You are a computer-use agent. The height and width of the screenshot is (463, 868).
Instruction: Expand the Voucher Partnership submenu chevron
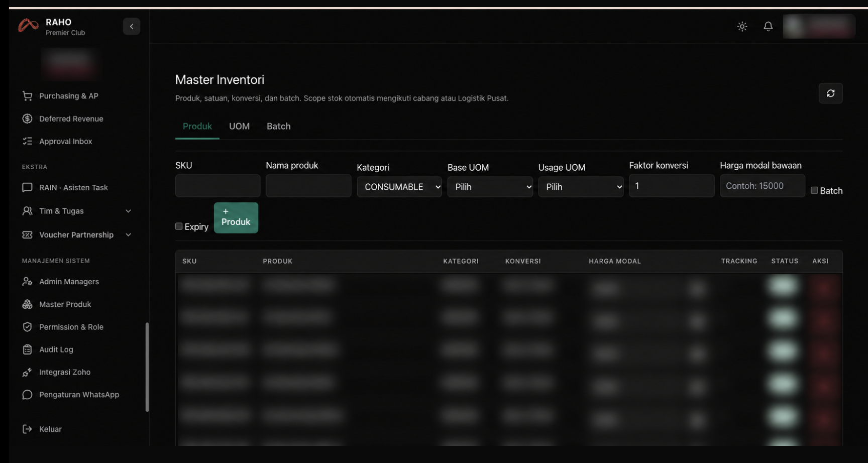(x=129, y=235)
